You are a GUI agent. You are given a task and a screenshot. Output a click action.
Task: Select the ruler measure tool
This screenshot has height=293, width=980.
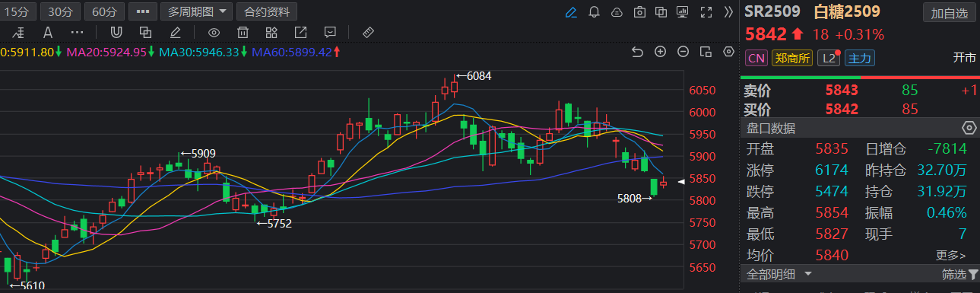pos(368,33)
